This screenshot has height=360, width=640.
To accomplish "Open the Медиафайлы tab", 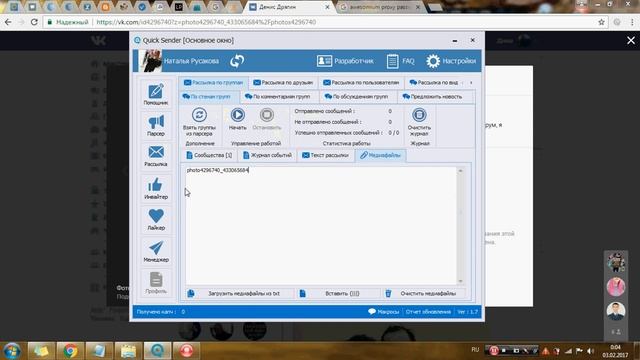I will 380,156.
